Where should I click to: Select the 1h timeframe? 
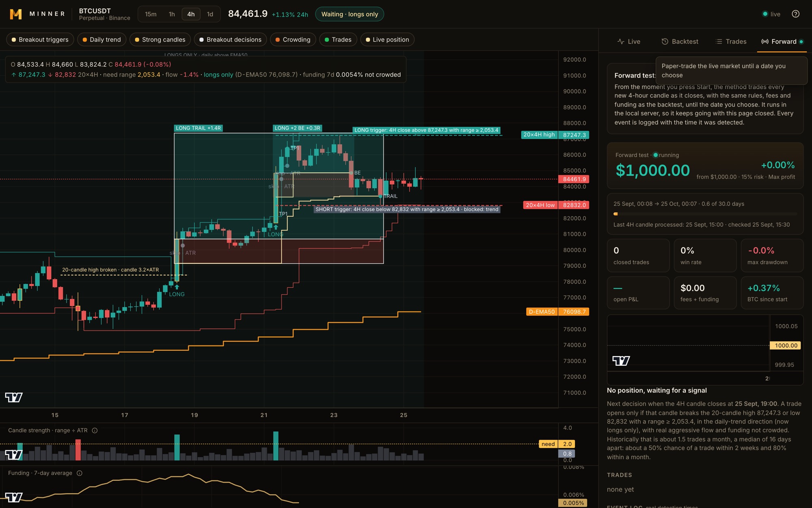pyautogui.click(x=172, y=14)
